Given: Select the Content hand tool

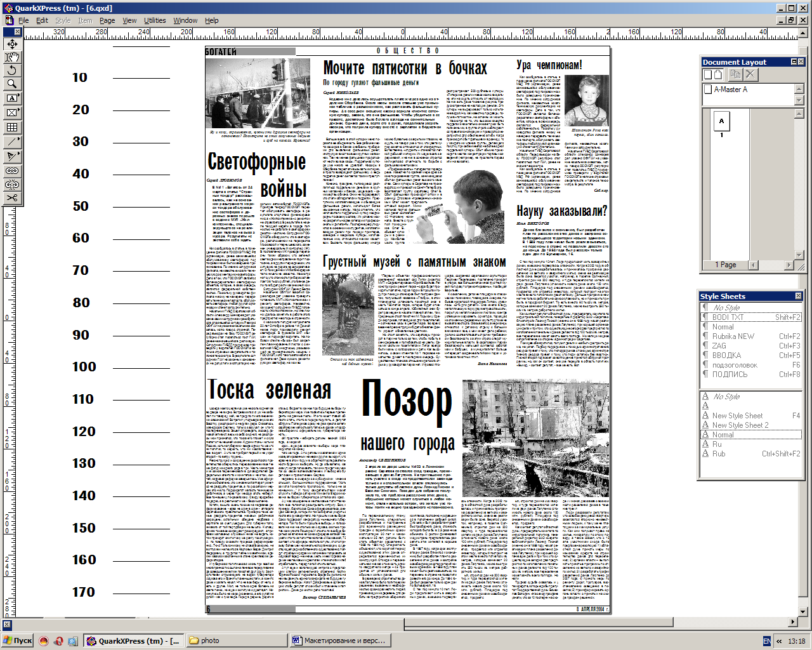Looking at the screenshot, I should pos(12,57).
